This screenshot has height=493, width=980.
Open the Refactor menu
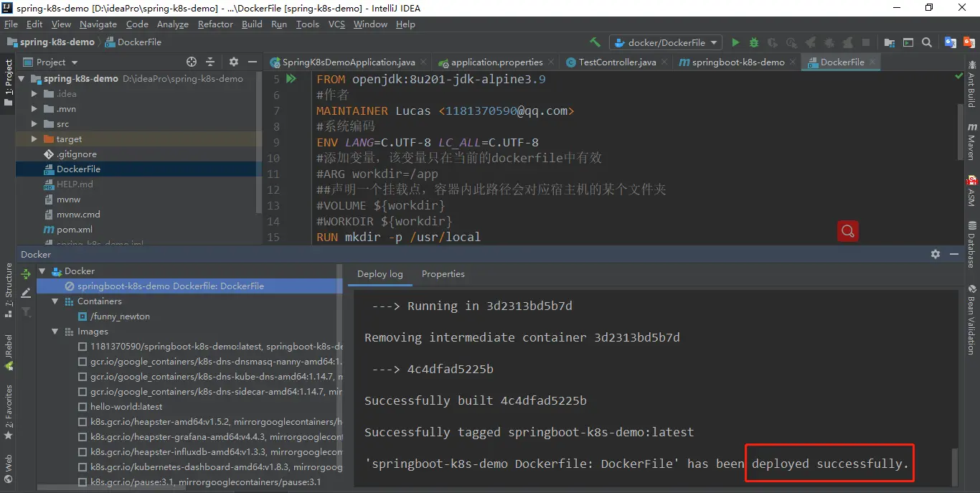(x=215, y=24)
